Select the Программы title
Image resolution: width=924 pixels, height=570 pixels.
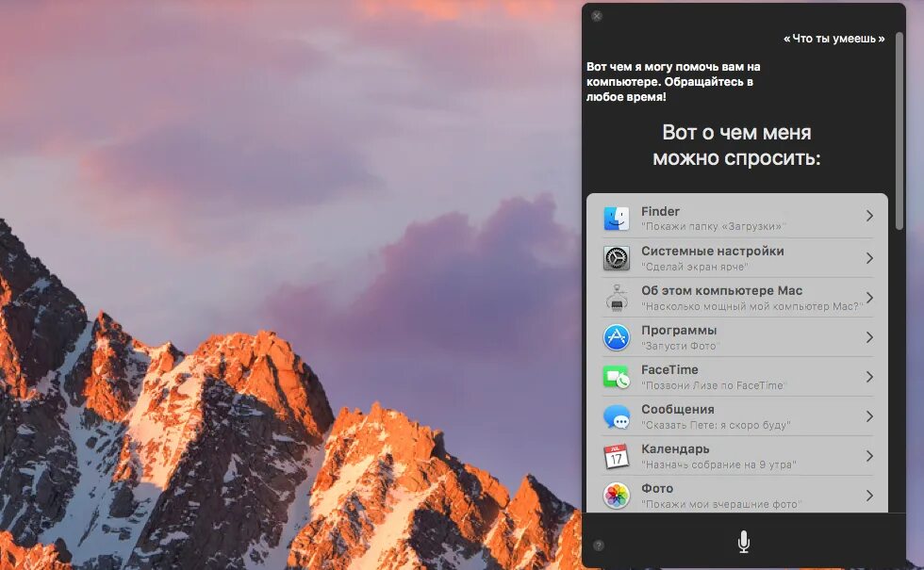click(x=679, y=330)
